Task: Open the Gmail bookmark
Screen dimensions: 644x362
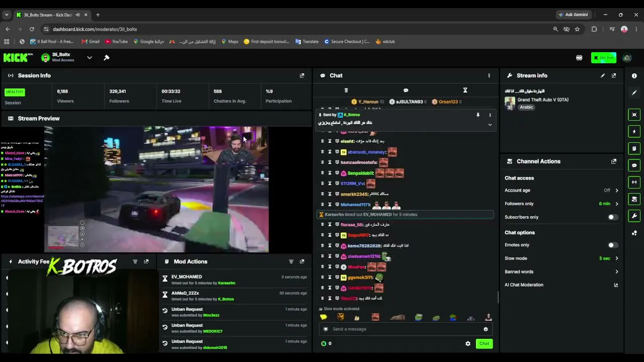Action: (x=91, y=42)
